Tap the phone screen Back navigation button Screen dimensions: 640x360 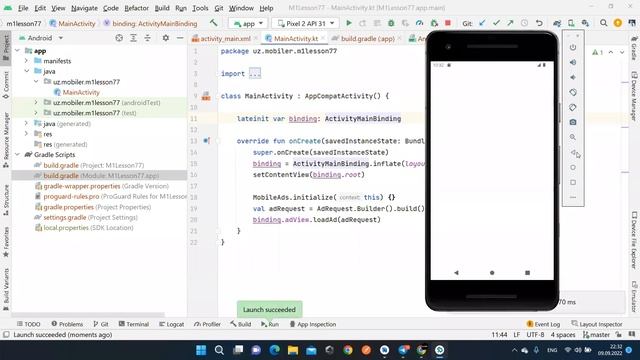pyautogui.click(x=456, y=272)
